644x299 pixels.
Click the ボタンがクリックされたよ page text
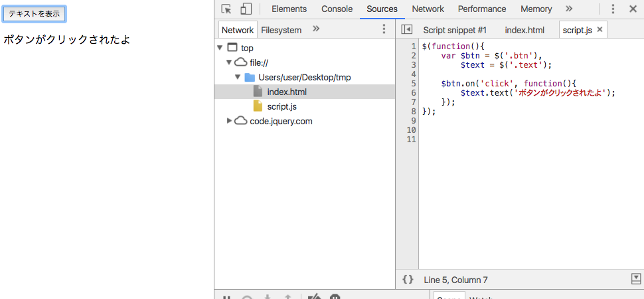(x=66, y=40)
